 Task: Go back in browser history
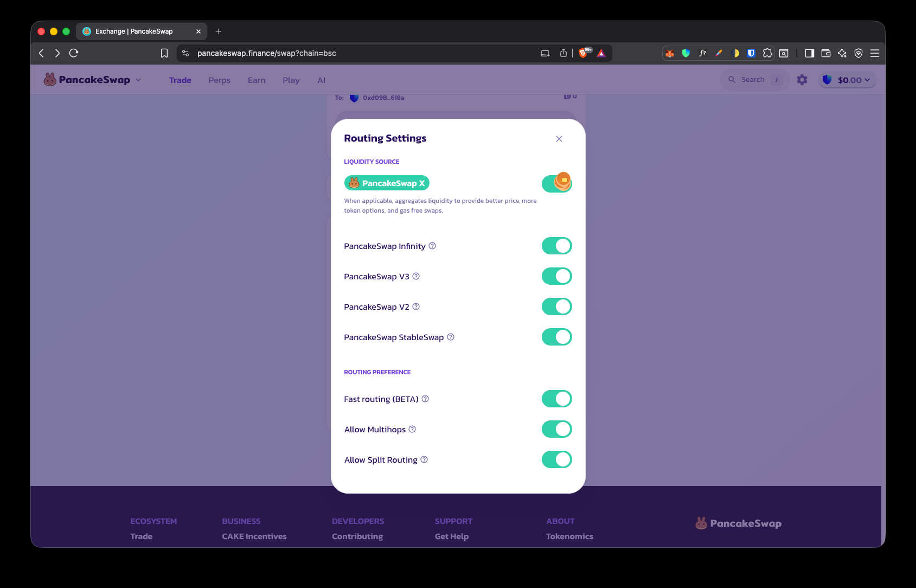(41, 53)
